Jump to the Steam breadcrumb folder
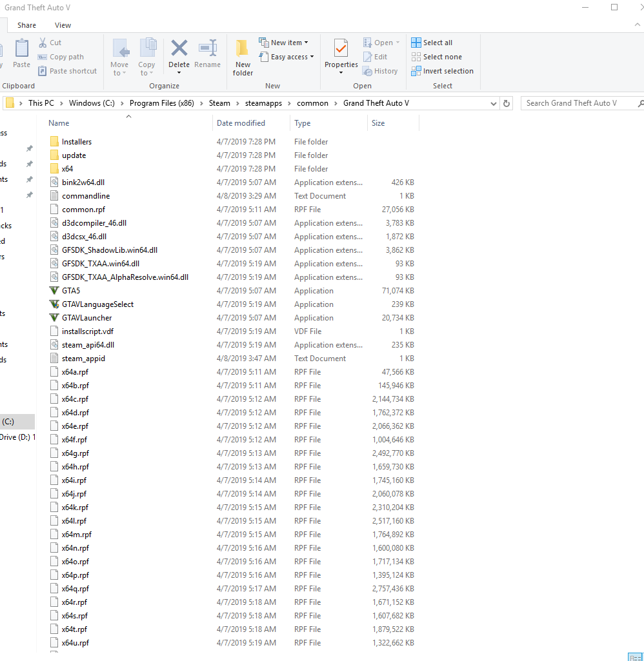644x661 pixels. point(219,103)
